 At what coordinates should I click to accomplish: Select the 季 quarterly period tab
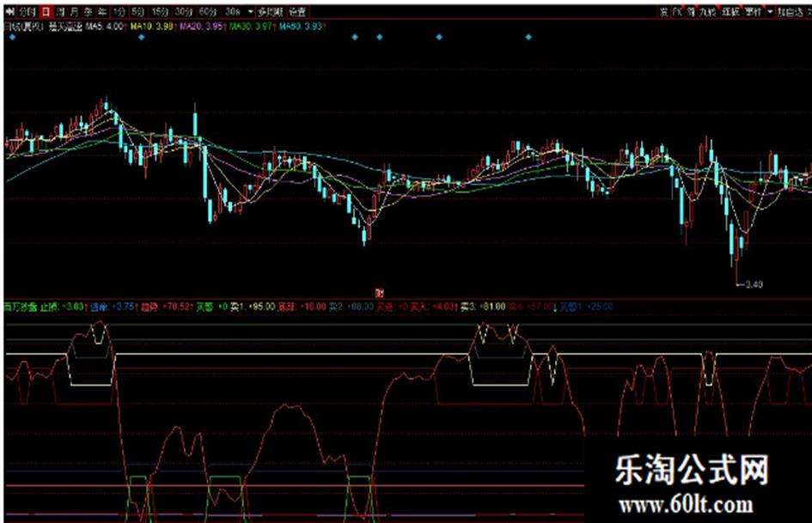tap(89, 11)
